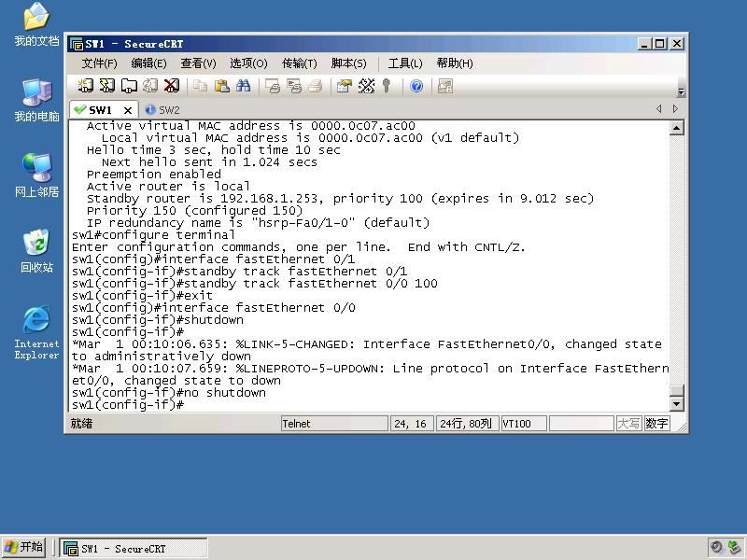The height and width of the screenshot is (560, 747).
Task: Click the VT100 emulation status field
Action: click(524, 424)
